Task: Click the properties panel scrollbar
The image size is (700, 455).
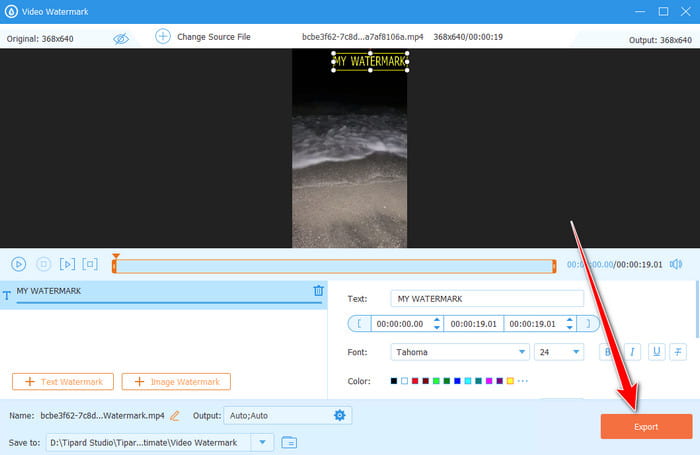Action: pyautogui.click(x=697, y=309)
